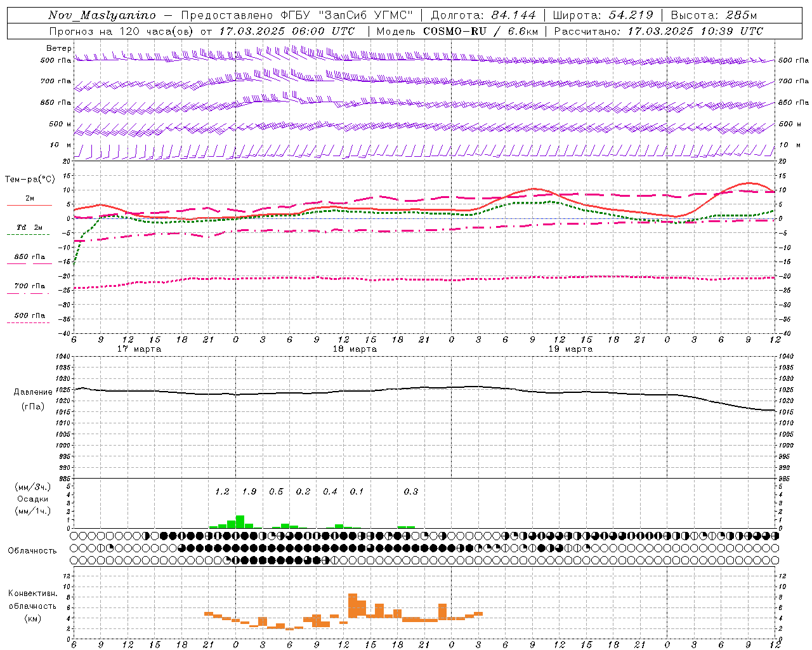Click the latitude value Широта: 54.219
Screen dimensions: 812x650
click(603, 15)
